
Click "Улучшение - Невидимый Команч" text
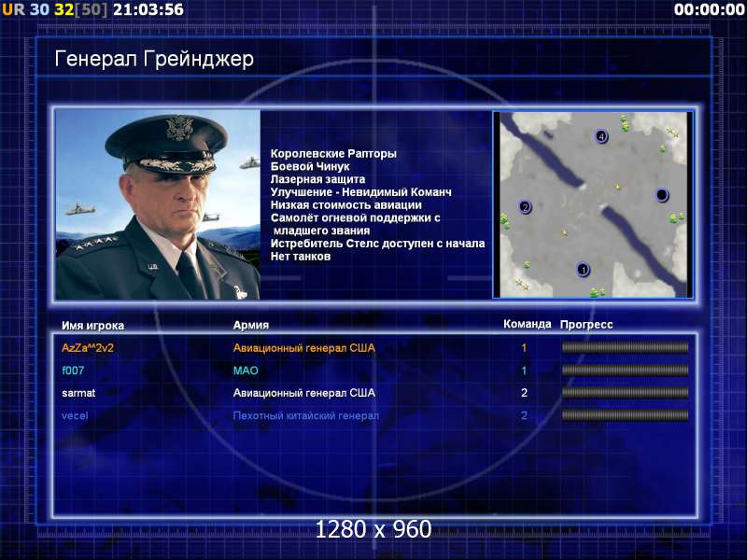pos(361,192)
